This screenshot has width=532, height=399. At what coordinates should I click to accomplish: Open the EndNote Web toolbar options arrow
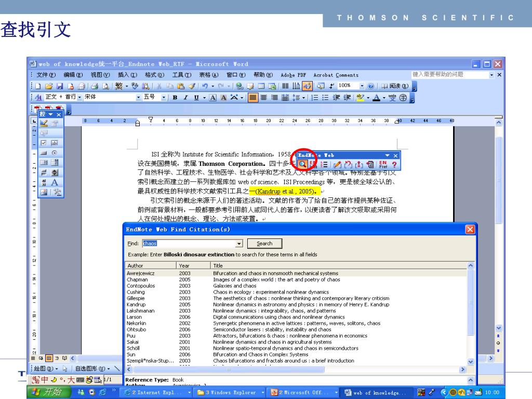coord(387,155)
